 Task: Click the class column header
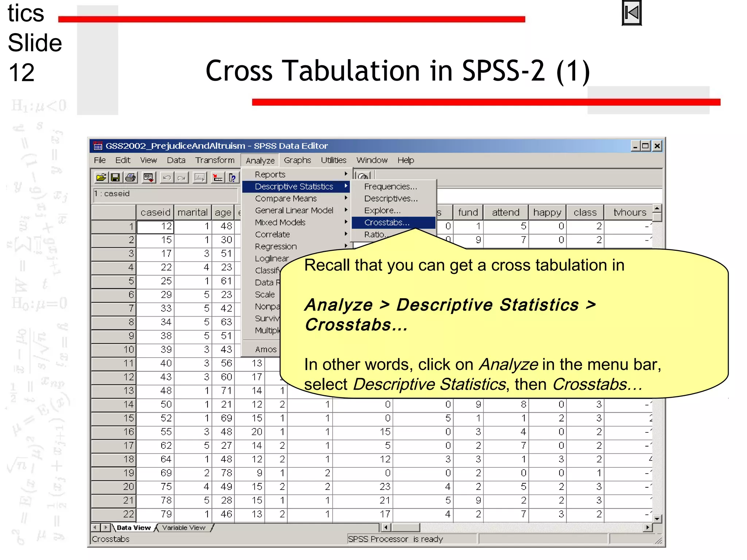(585, 212)
